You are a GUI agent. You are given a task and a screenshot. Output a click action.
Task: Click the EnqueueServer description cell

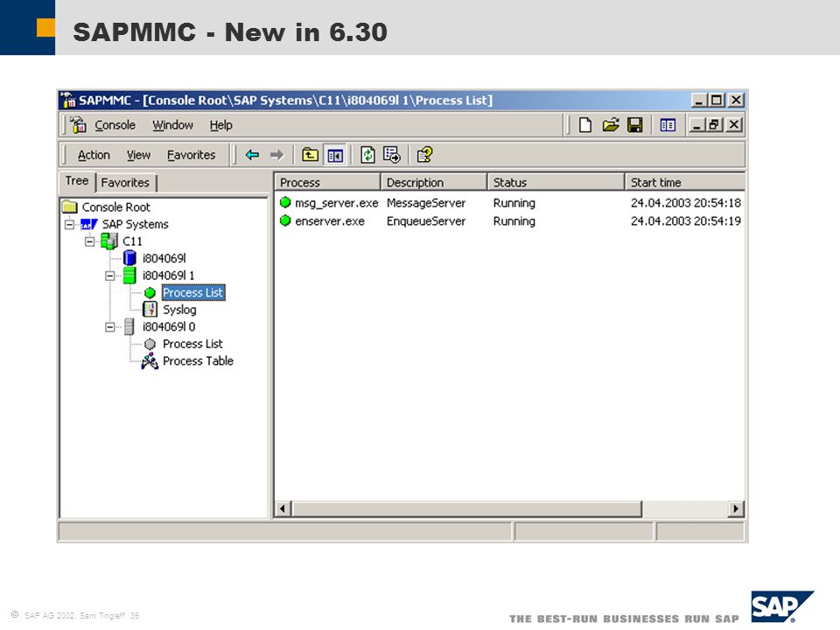point(426,221)
